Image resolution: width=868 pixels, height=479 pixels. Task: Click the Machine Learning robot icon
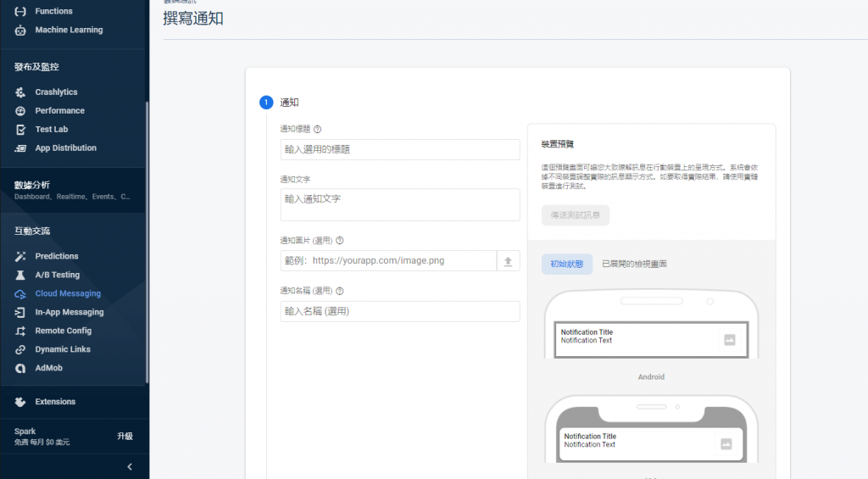(20, 30)
